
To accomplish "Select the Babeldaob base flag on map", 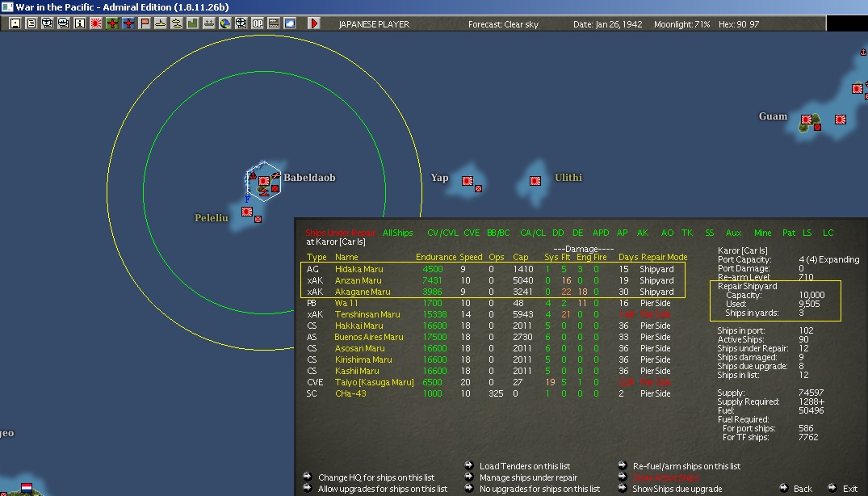I will click(264, 181).
